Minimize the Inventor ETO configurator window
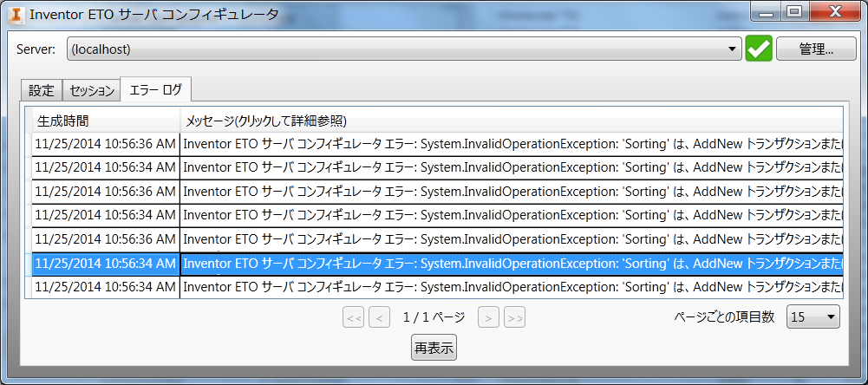The width and height of the screenshot is (868, 385). (767, 11)
